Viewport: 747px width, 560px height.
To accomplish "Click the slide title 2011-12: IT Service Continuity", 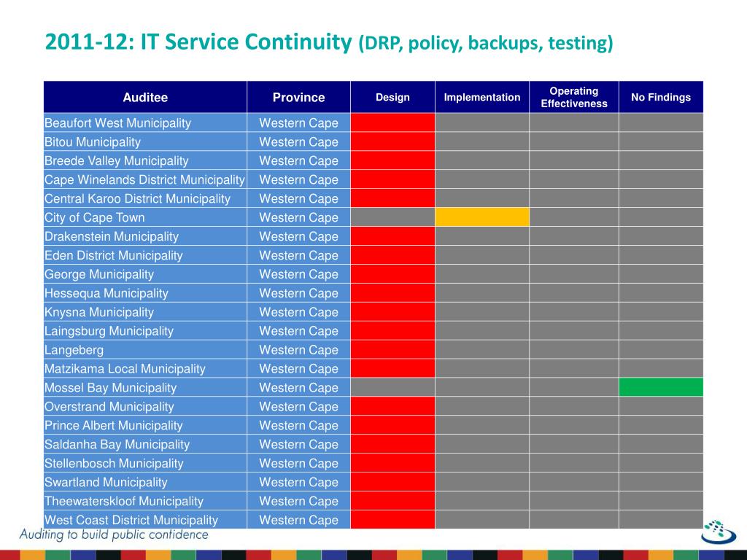I will 198,42.
